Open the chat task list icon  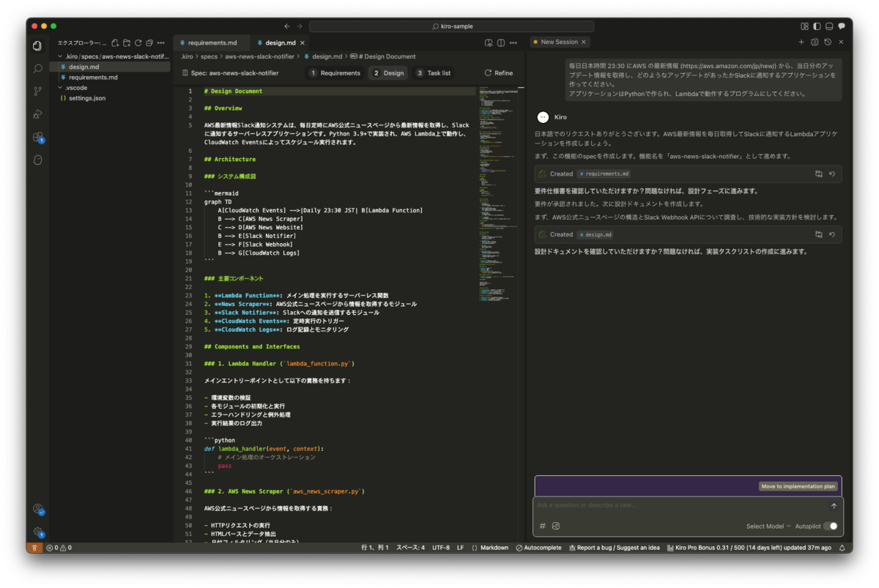[x=815, y=42]
